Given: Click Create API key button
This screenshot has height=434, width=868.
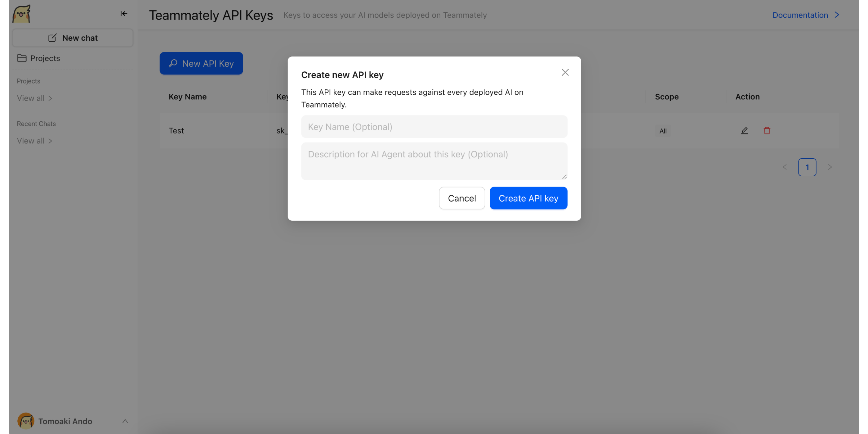Looking at the screenshot, I should click(528, 198).
